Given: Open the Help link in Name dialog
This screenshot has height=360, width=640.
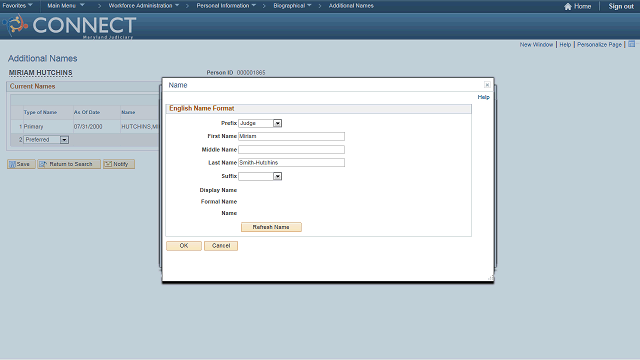Looking at the screenshot, I should pos(483,97).
